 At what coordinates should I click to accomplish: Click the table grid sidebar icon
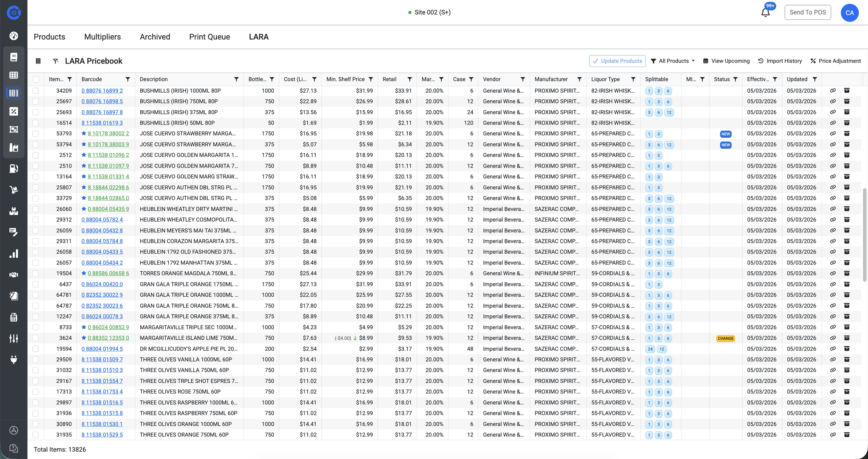pos(14,75)
